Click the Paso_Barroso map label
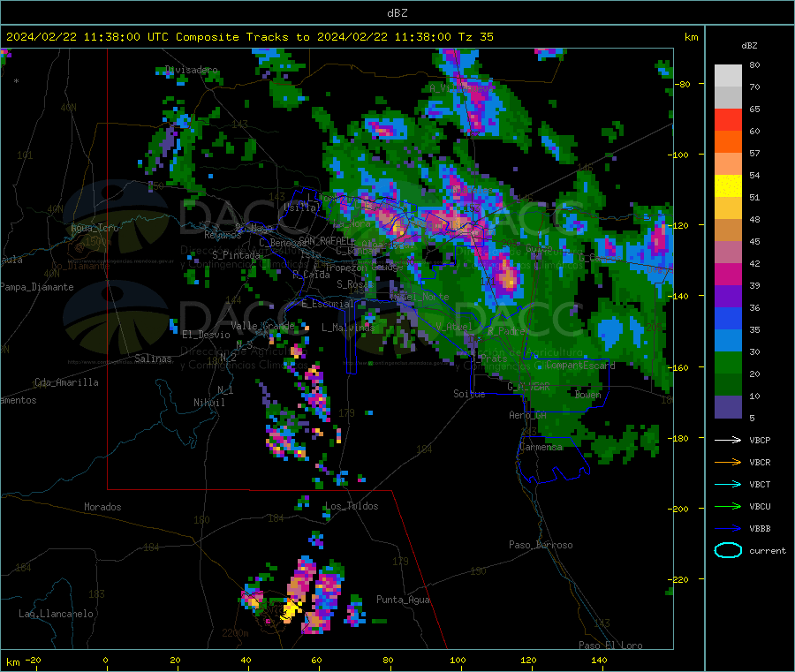The height and width of the screenshot is (672, 795). pyautogui.click(x=541, y=545)
